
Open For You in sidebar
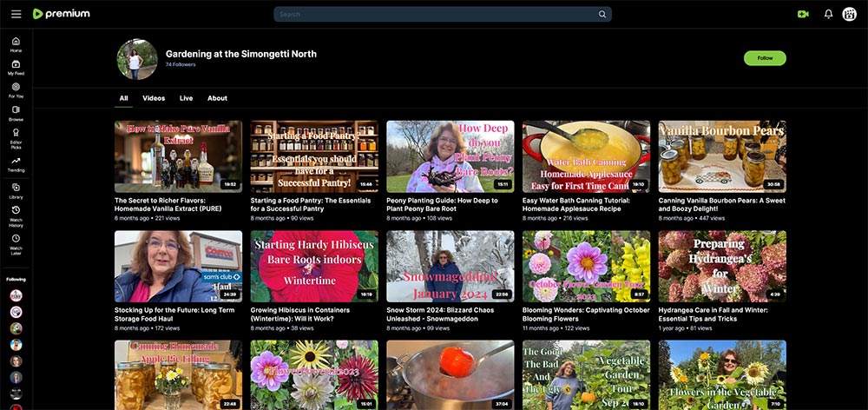16,90
